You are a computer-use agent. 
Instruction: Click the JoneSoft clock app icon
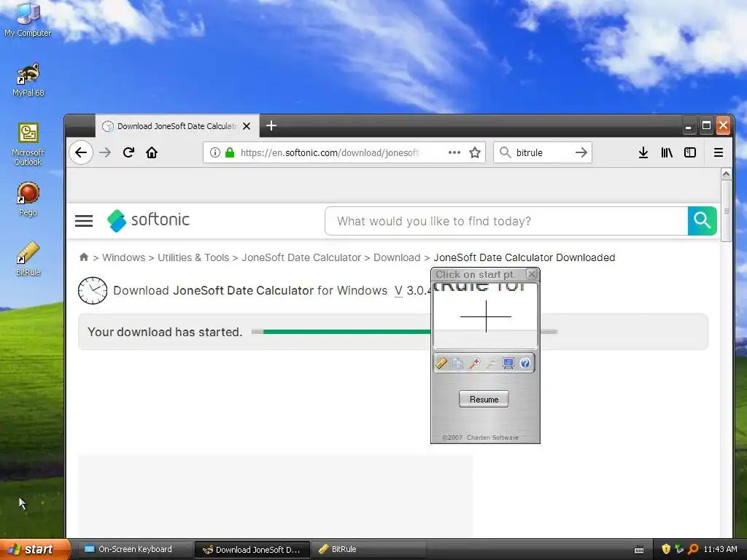(x=93, y=290)
